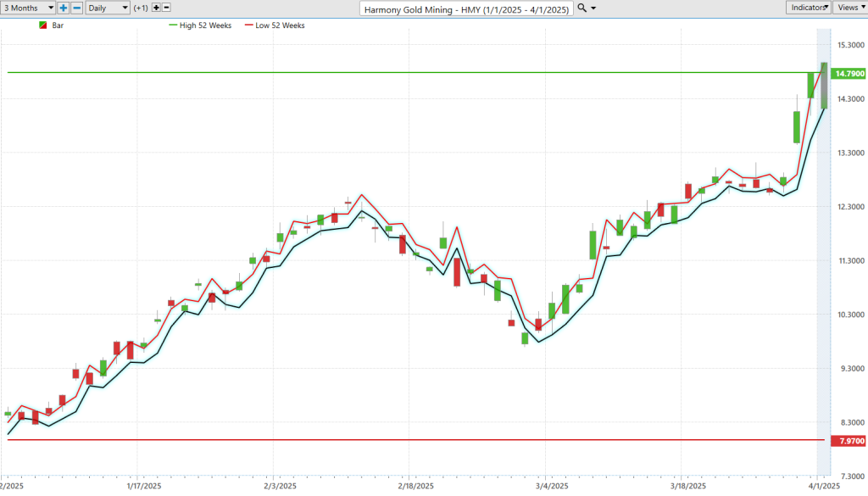This screenshot has height=496, width=868.
Task: Click the blue plus zoom-in time range button
Action: (x=64, y=8)
